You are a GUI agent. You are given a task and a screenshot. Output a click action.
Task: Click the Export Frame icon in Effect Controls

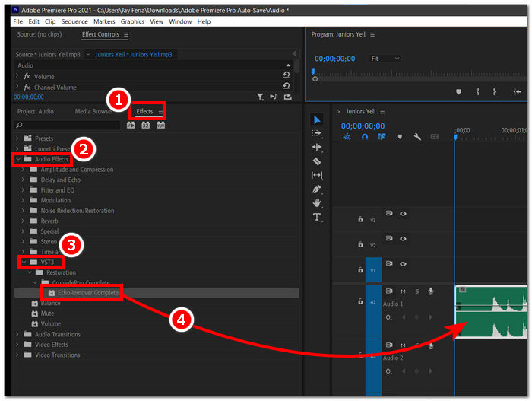(287, 97)
